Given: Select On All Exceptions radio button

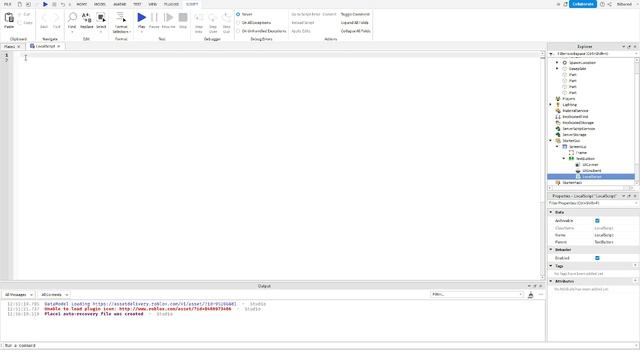Looking at the screenshot, I should (238, 23).
